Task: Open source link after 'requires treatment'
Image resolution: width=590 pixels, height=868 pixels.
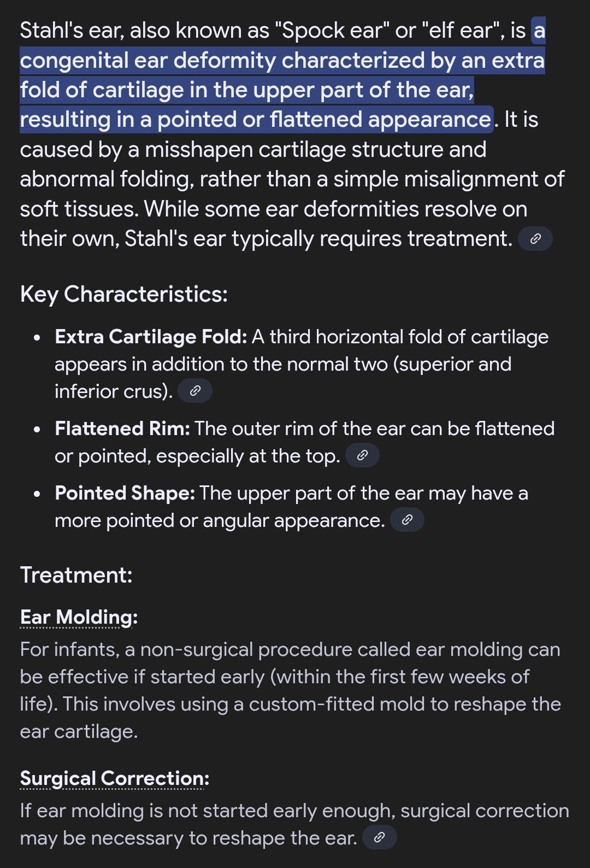Action: click(x=535, y=239)
